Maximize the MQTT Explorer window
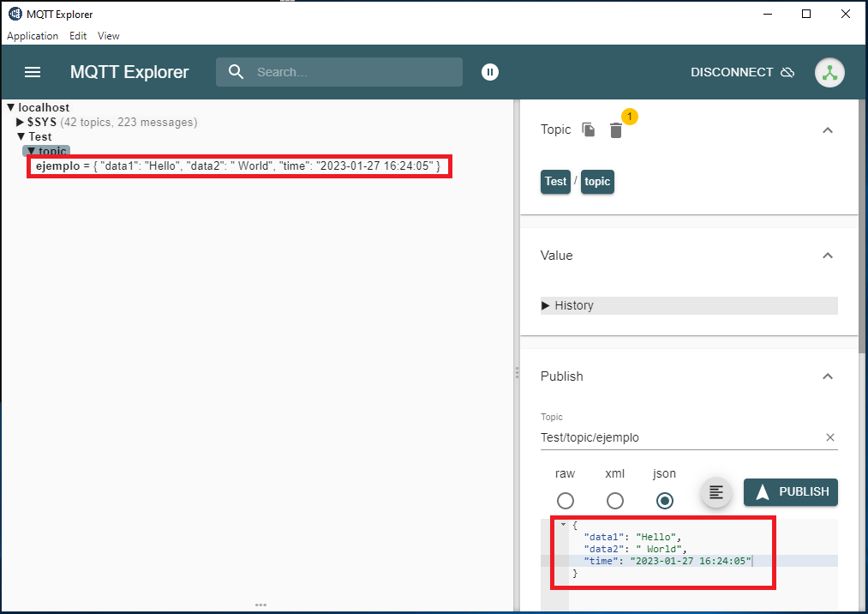The width and height of the screenshot is (868, 614). pyautogui.click(x=806, y=14)
